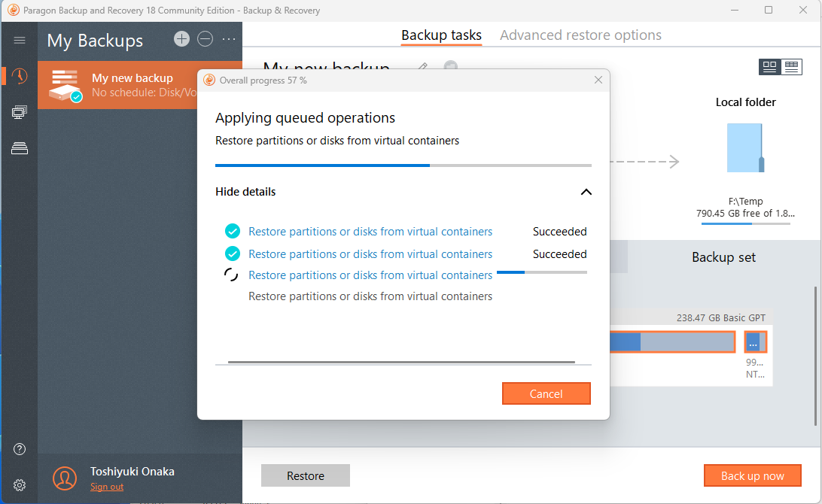Click second succeeded Restore partitions link

[x=370, y=254]
